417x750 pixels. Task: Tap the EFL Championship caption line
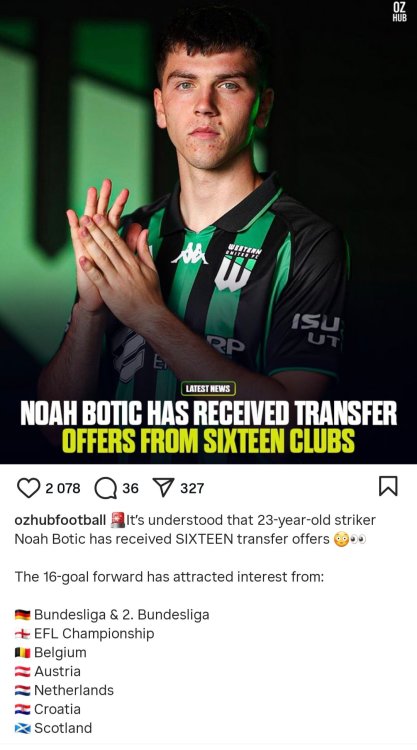coord(85,634)
